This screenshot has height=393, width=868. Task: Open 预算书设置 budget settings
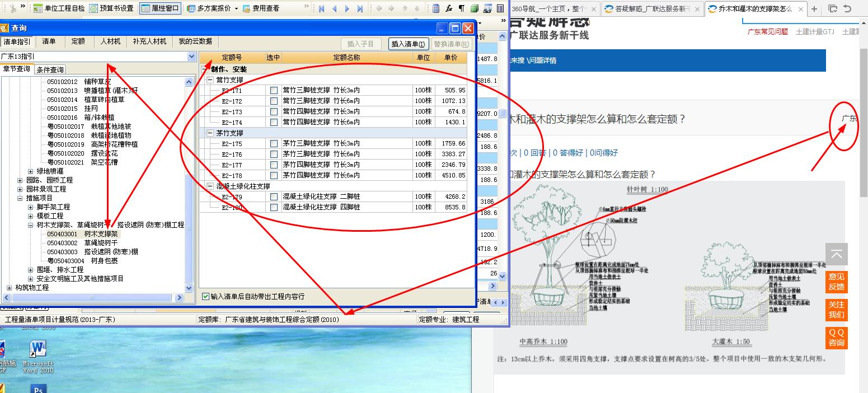111,8
